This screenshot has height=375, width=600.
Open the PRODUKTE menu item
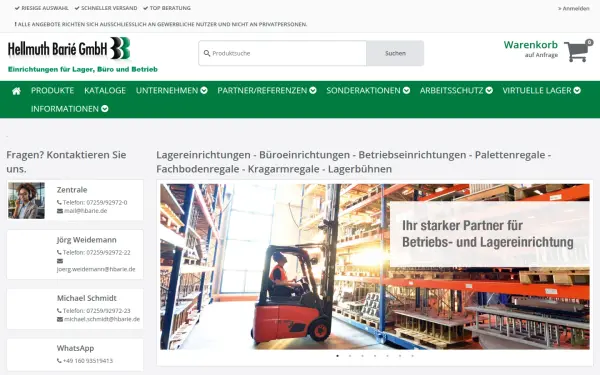click(52, 90)
